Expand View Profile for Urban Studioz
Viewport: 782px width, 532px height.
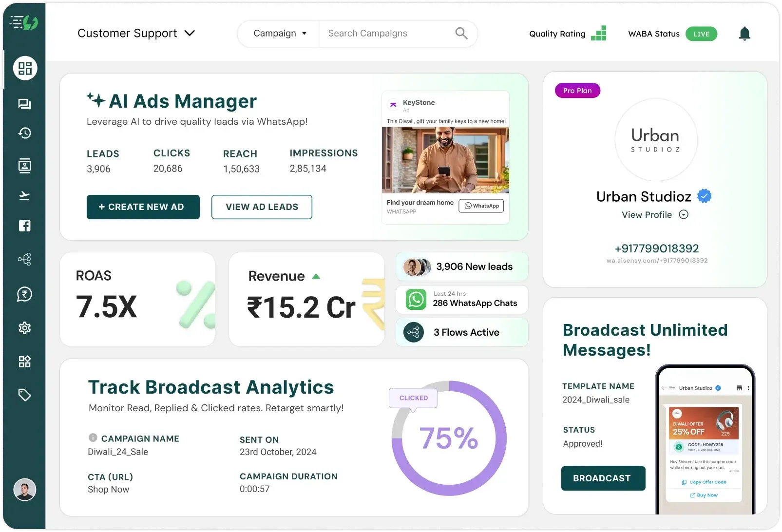point(654,214)
